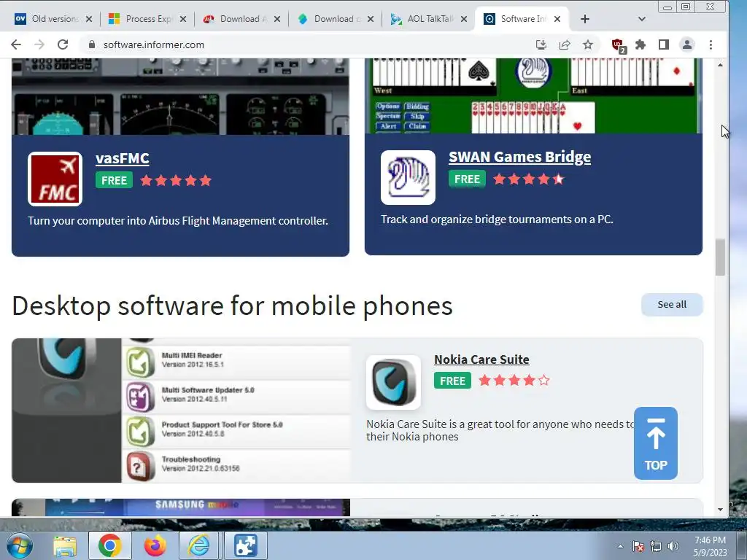747x560 pixels.
Task: Click SWAN Games Bridge star rating
Action: (529, 179)
